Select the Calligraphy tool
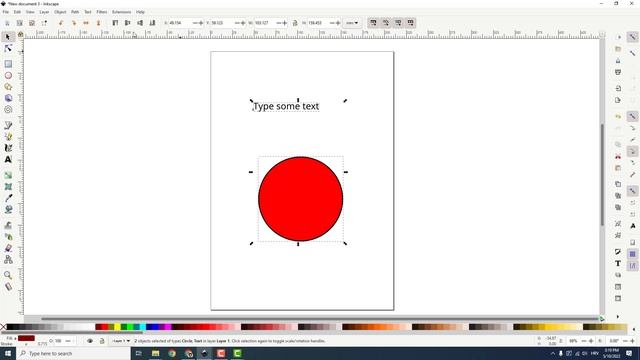Viewport: 640px width, 360px height. [x=8, y=148]
